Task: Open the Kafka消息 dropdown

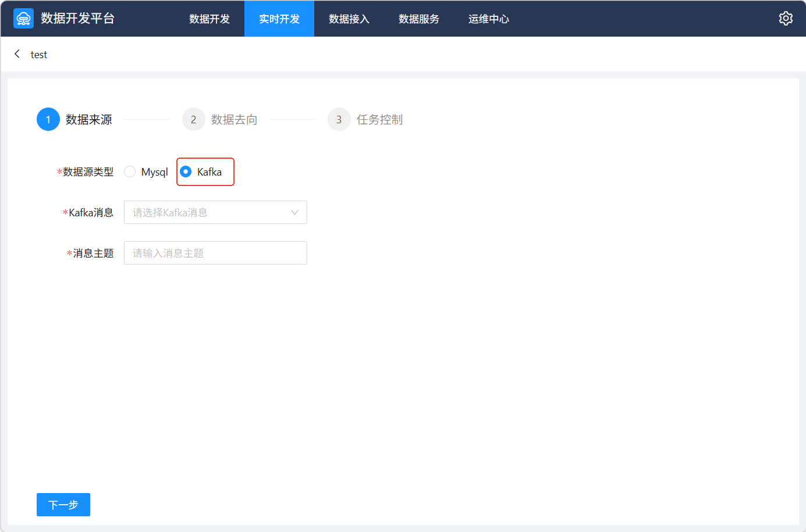Action: (210, 212)
